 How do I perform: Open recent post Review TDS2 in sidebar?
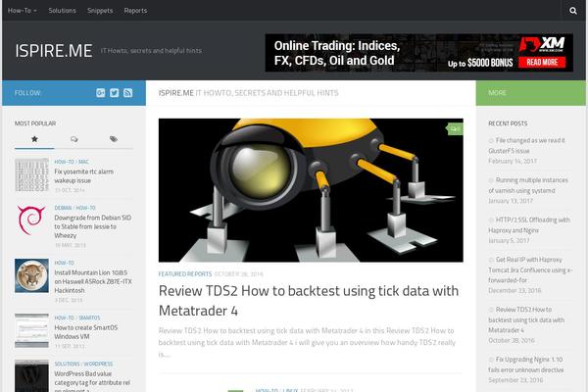click(526, 319)
